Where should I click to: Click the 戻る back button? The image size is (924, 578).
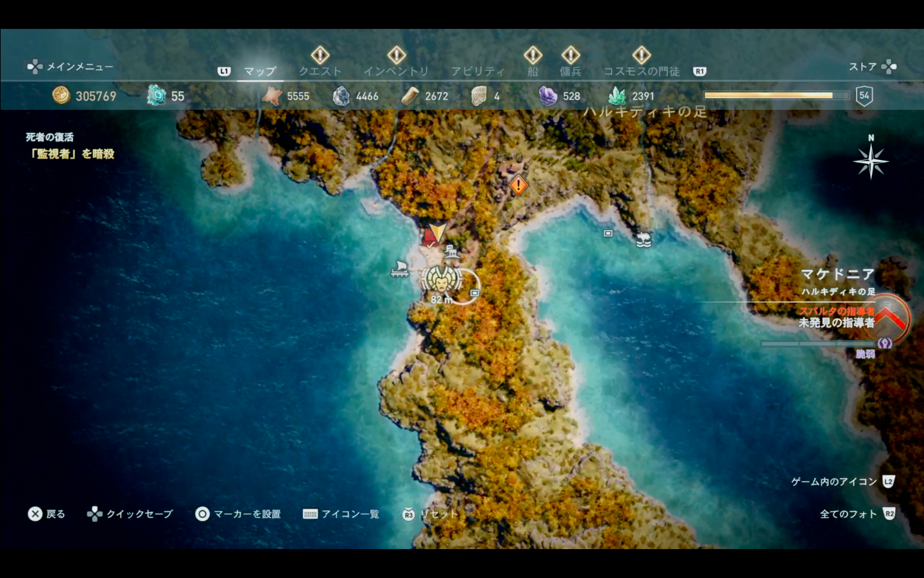pyautogui.click(x=47, y=514)
